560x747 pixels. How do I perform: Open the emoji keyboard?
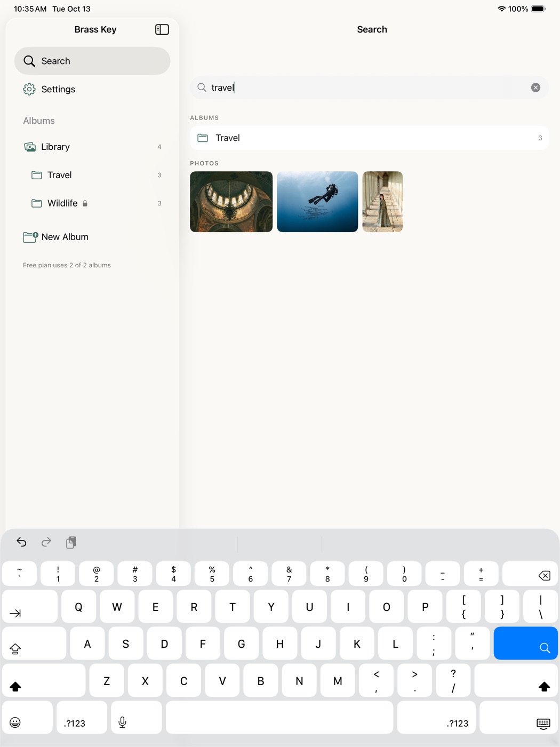[27, 718]
